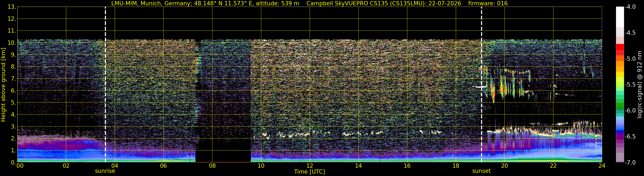Click the height axis tick label "13."

click(12, 7)
